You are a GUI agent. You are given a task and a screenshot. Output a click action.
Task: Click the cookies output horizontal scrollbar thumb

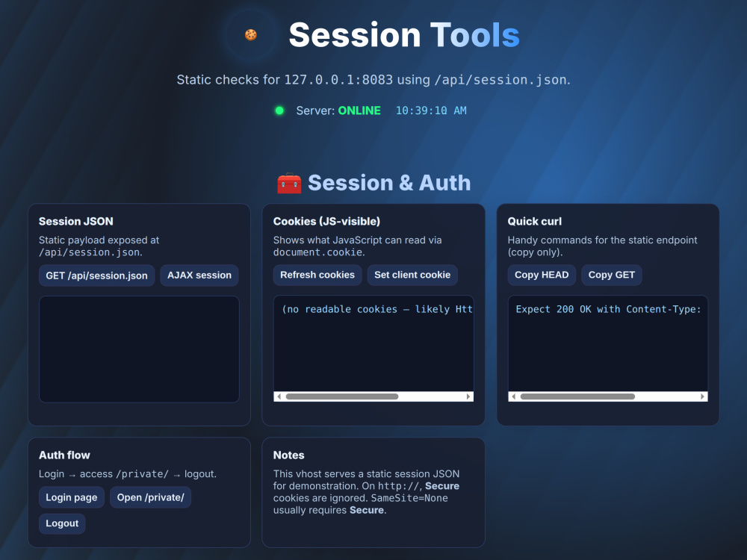pyautogui.click(x=342, y=396)
